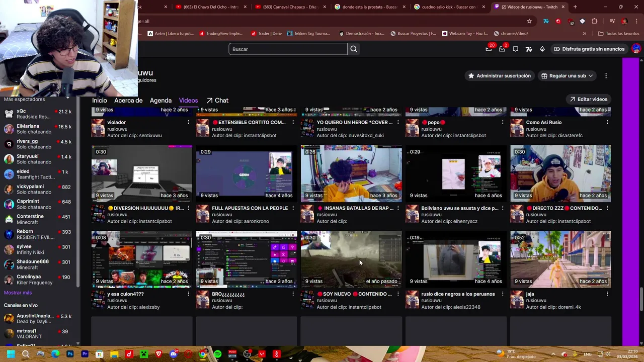Click 7TV extension in Chrome toolbar
644x362 pixels.
coord(546,21)
